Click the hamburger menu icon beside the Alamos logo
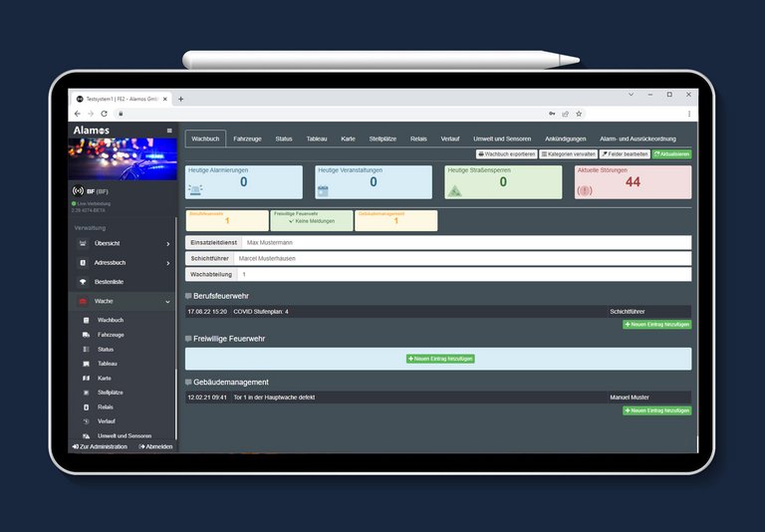The height and width of the screenshot is (532, 765). pos(169,131)
